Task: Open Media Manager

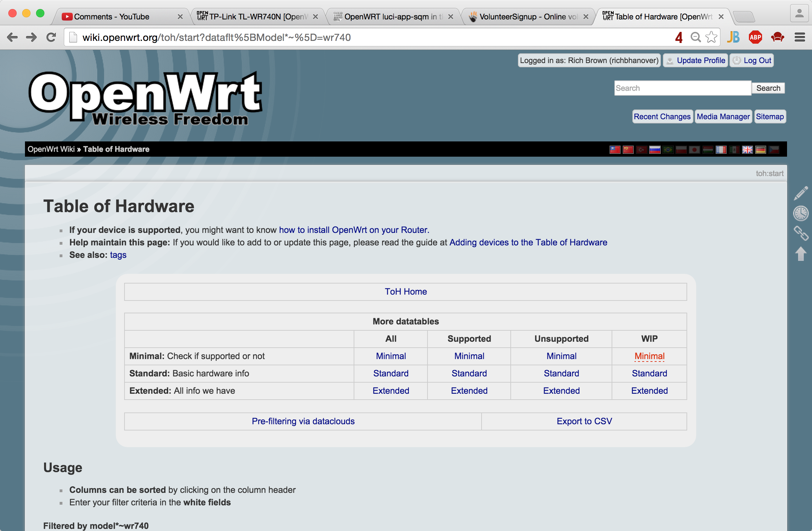Action: point(723,116)
